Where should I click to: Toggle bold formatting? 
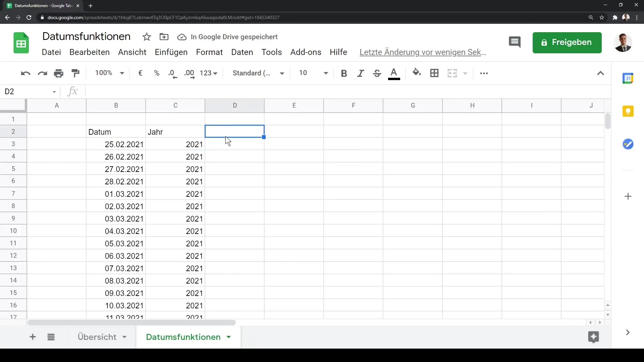coord(343,73)
